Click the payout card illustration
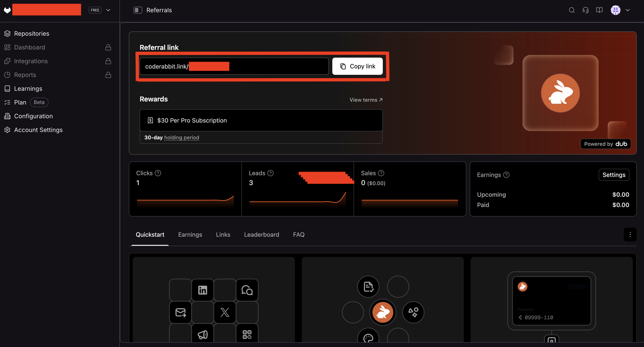Image resolution: width=644 pixels, height=347 pixels. coord(551,301)
